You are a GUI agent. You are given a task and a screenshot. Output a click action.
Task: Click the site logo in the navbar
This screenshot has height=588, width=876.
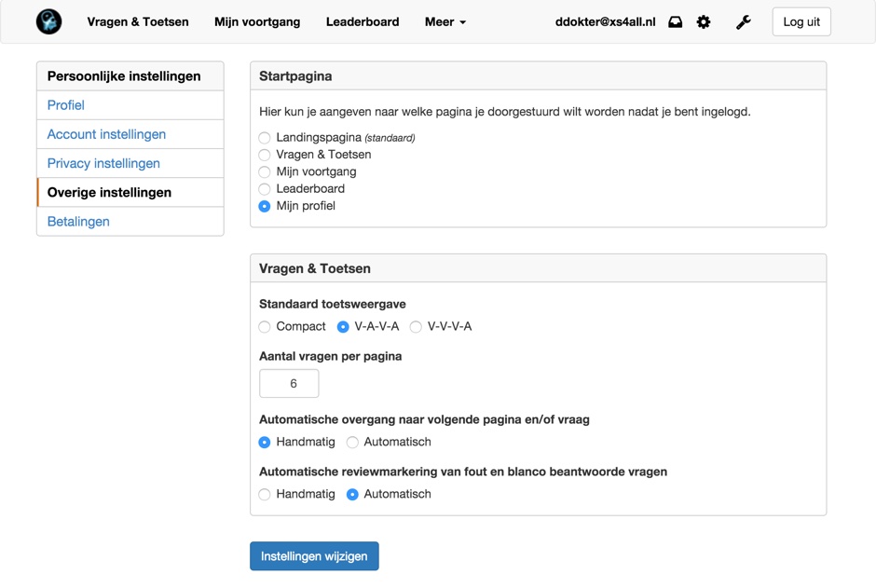coord(48,21)
